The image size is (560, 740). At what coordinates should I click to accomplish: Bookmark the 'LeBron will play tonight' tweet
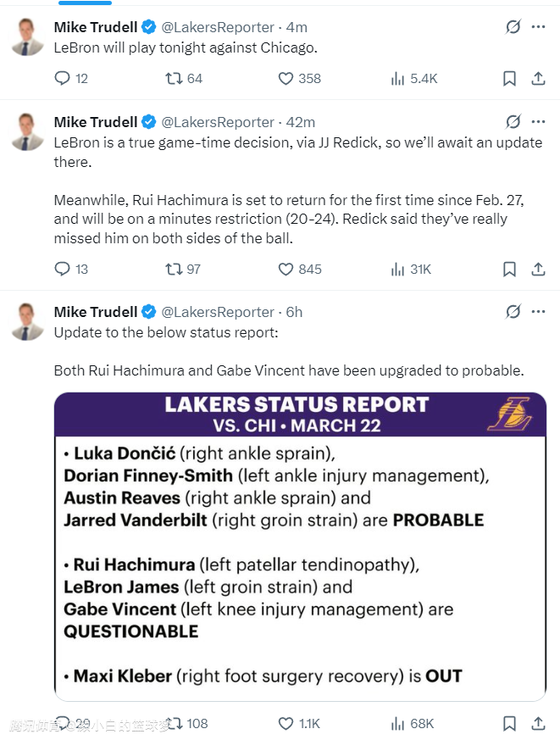tap(509, 78)
